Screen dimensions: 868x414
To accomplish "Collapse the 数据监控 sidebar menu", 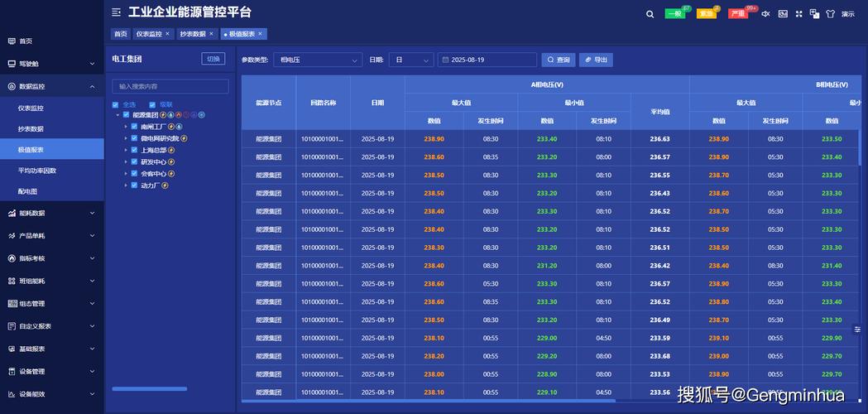I will (52, 86).
